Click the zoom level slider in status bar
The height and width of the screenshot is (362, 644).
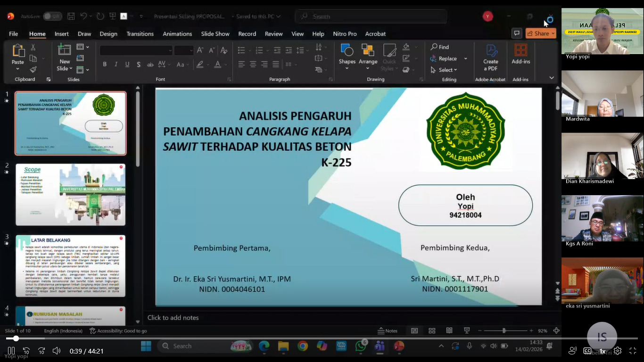(x=504, y=331)
